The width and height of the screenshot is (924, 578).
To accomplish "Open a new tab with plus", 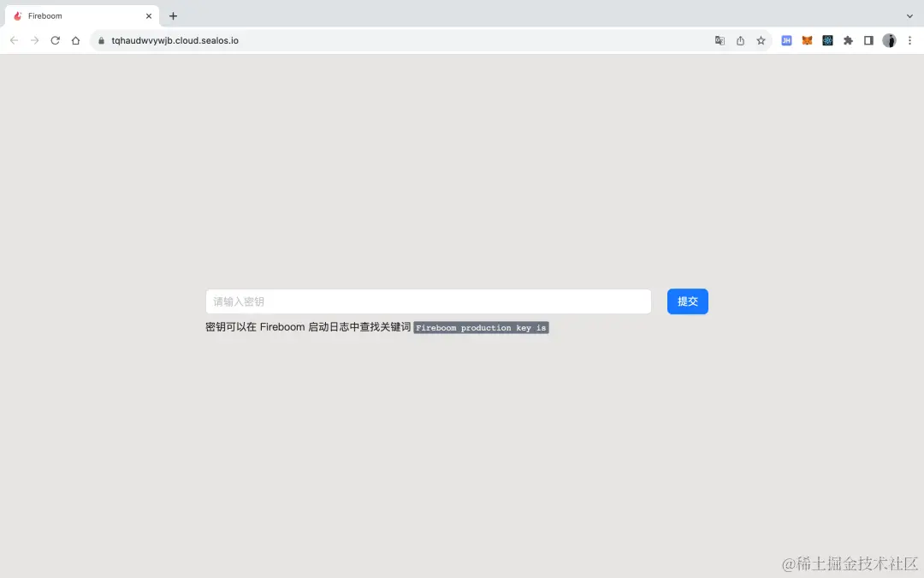I will 173,16.
